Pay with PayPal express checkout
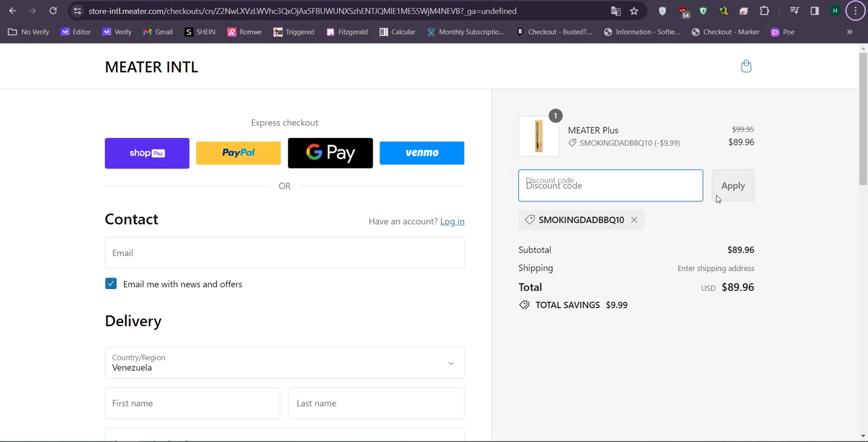 tap(238, 154)
